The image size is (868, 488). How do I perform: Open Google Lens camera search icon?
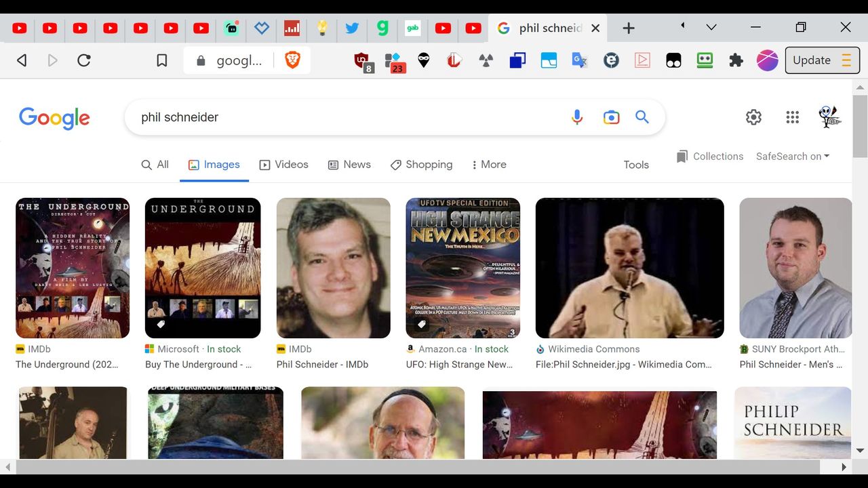tap(611, 117)
